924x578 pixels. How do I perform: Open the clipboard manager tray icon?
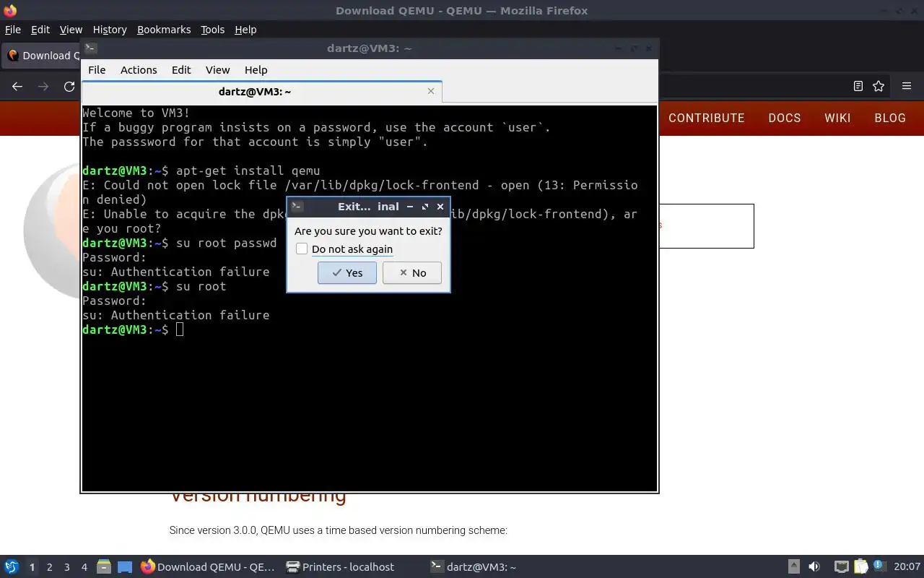coord(860,567)
